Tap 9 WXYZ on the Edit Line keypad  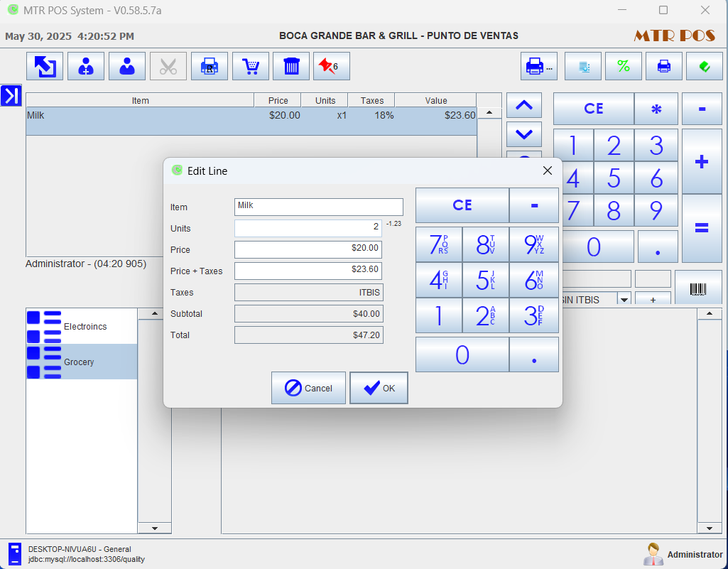click(x=534, y=244)
